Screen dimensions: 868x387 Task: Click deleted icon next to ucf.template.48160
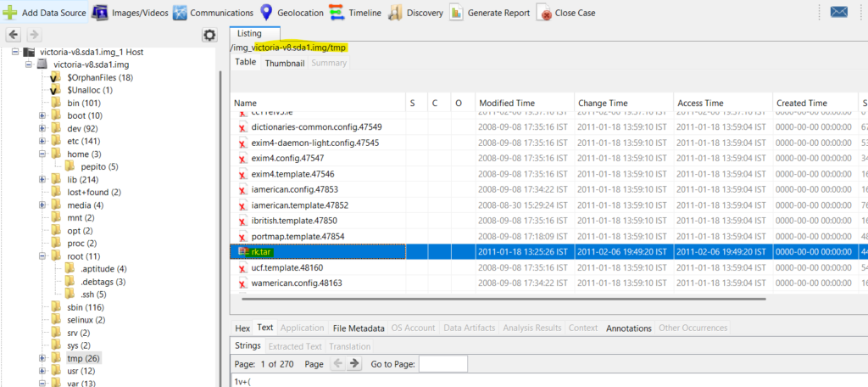242,268
